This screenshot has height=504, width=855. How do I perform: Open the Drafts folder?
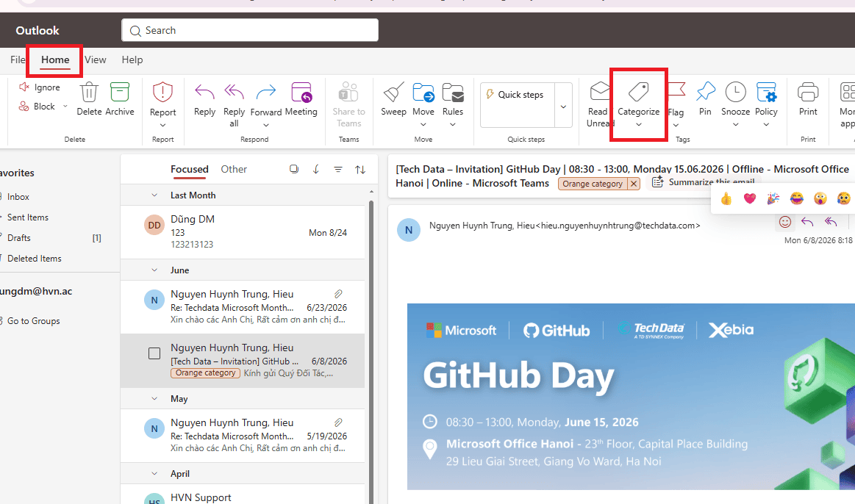coord(19,238)
